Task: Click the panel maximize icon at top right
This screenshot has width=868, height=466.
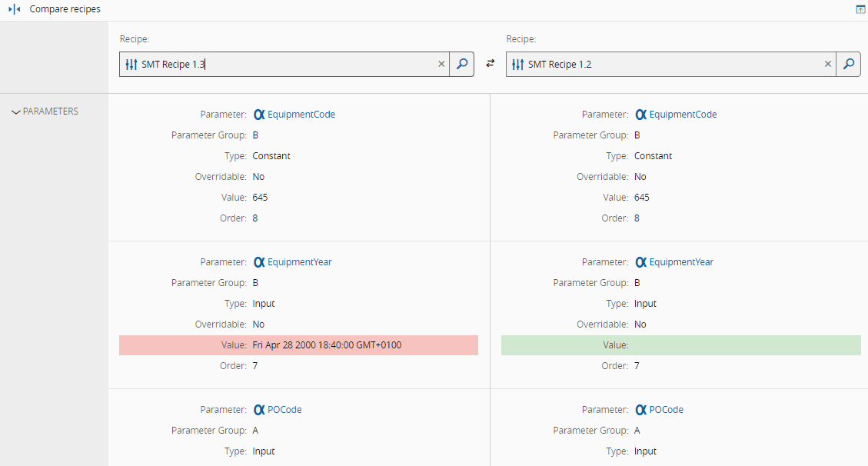Action: pyautogui.click(x=860, y=9)
